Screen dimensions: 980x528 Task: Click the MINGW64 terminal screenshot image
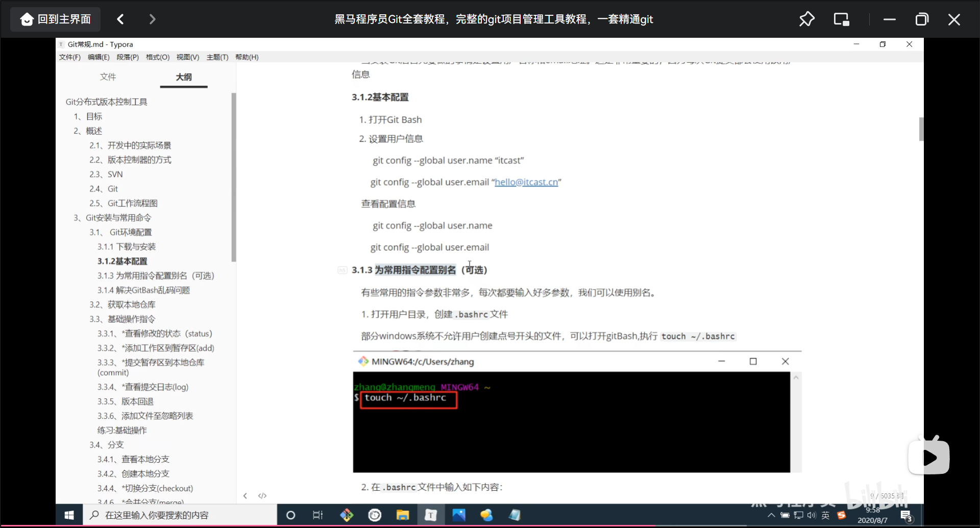[577, 412]
